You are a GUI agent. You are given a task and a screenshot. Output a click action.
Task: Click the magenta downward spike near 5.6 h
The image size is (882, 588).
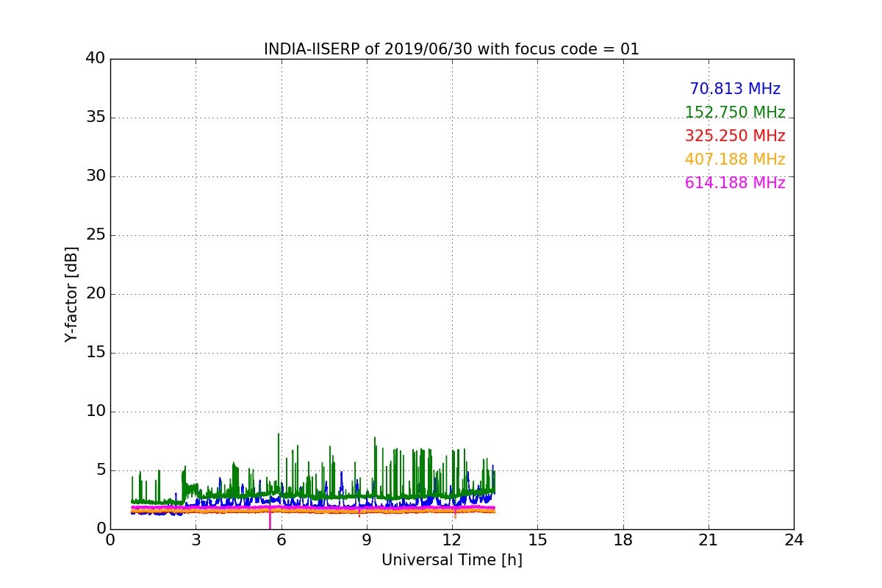pos(270,519)
